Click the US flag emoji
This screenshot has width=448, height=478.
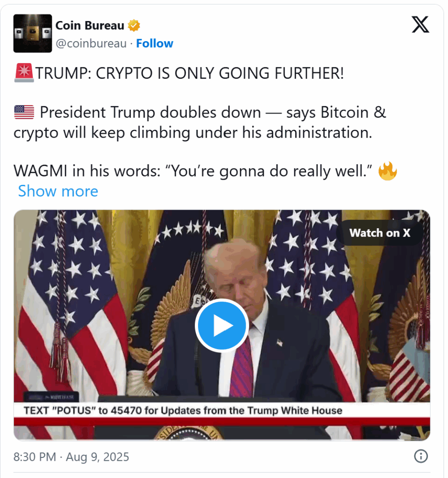pos(24,112)
